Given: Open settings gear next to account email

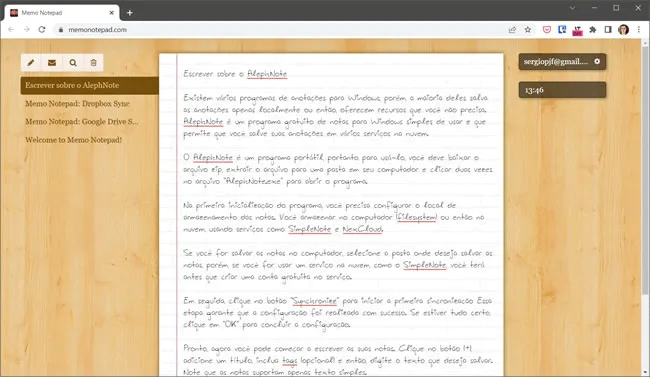Looking at the screenshot, I should 597,61.
